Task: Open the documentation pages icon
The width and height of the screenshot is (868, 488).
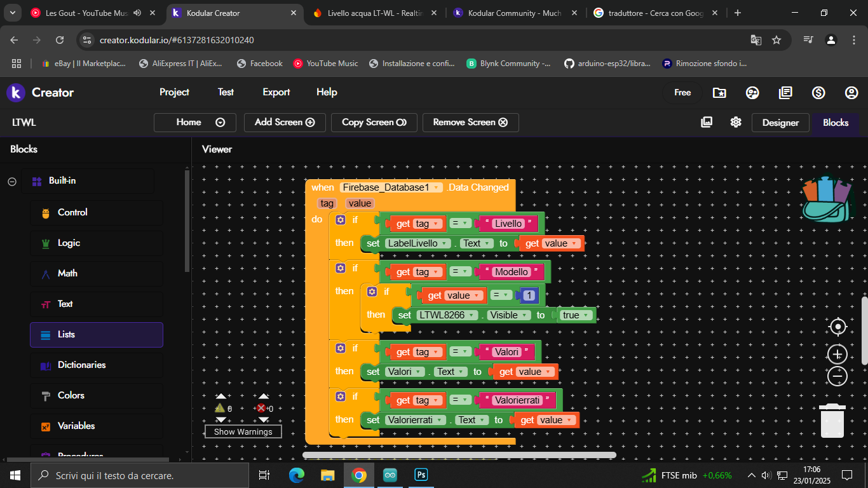Action: click(x=785, y=93)
